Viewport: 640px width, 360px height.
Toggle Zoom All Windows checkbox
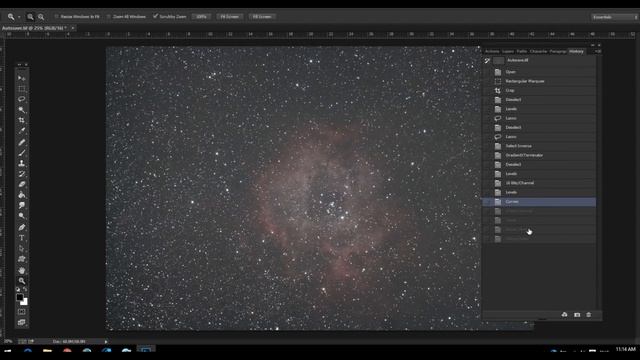tap(109, 17)
